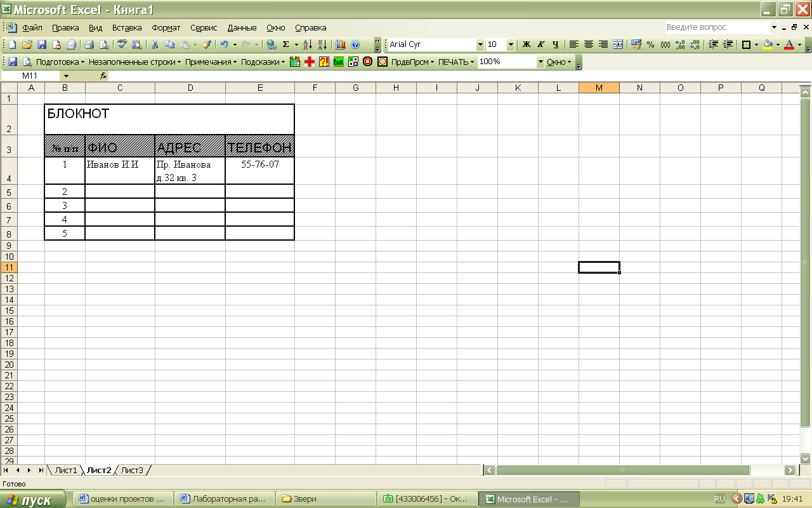This screenshot has width=812, height=508.
Task: Launch the Chart Wizard
Action: pyautogui.click(x=340, y=44)
